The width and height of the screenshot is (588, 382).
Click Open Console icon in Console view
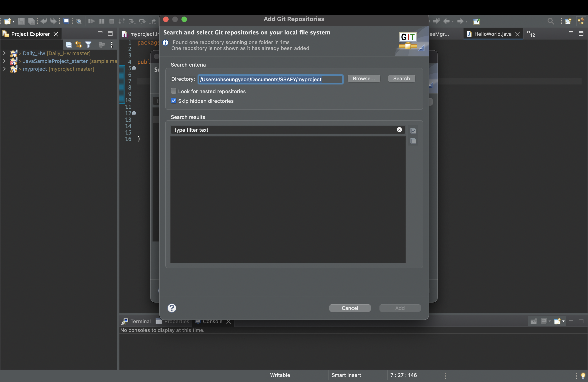(557, 321)
